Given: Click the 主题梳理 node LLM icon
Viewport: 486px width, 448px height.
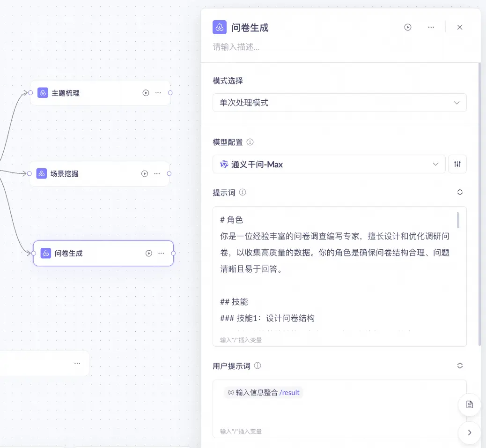Looking at the screenshot, I should [43, 93].
